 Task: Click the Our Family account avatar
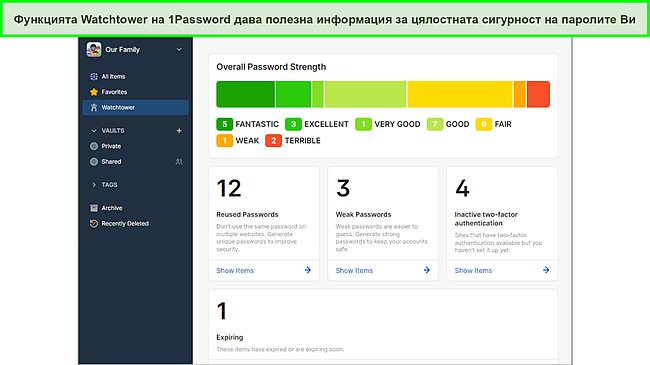pyautogui.click(x=94, y=49)
